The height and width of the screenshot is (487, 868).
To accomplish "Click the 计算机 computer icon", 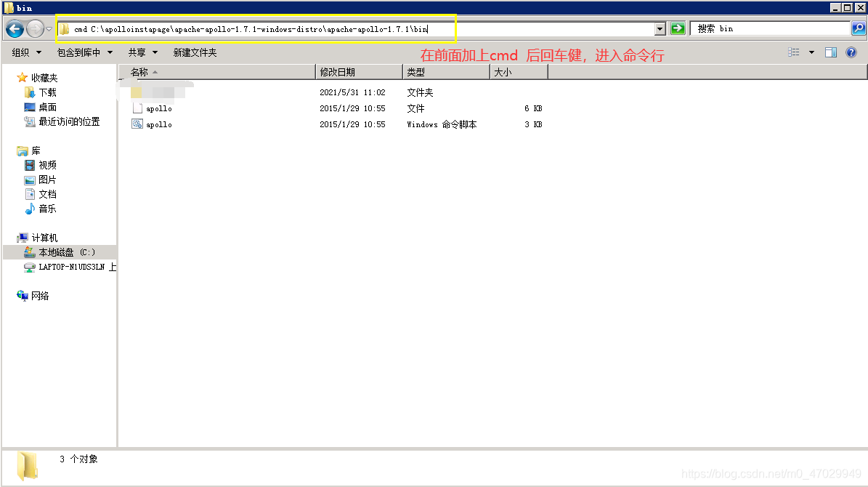I will pyautogui.click(x=22, y=238).
